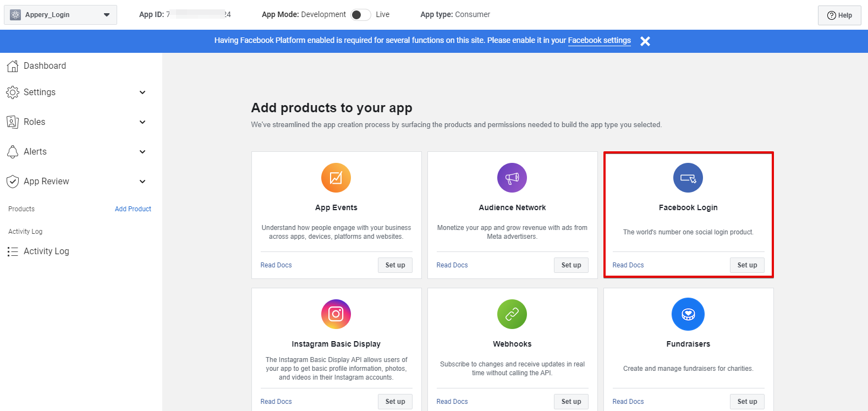Viewport: 868px width, 411px height.
Task: Click the Facebook Login product icon
Action: 688,178
